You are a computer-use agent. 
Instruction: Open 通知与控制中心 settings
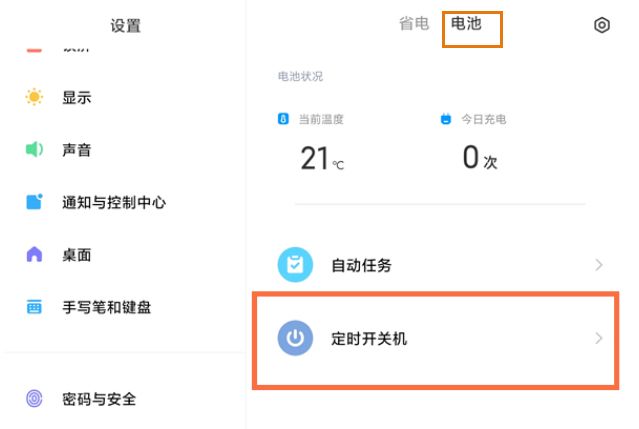tap(113, 202)
